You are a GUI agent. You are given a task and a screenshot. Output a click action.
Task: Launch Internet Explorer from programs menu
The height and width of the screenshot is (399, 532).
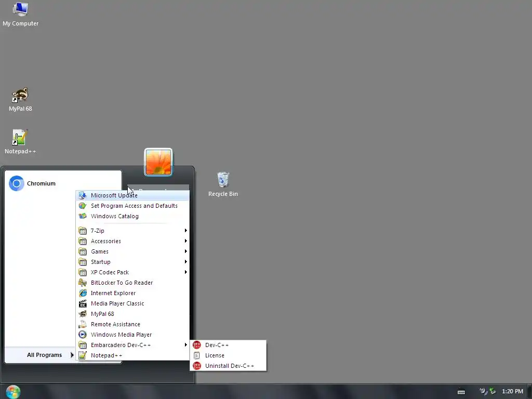pyautogui.click(x=132, y=293)
